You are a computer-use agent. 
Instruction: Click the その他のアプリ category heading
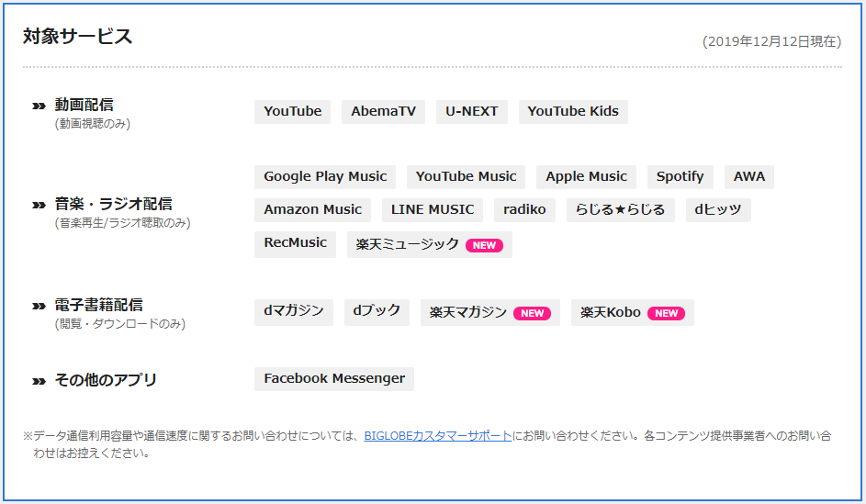tap(106, 380)
